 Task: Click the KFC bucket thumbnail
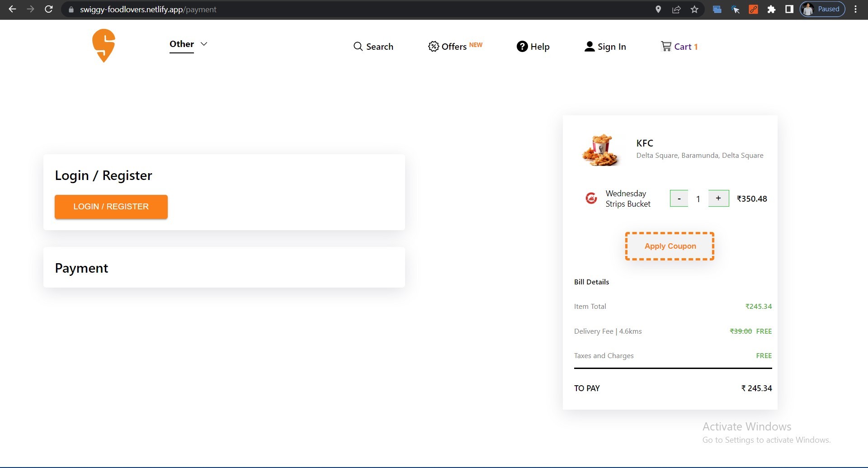click(600, 150)
